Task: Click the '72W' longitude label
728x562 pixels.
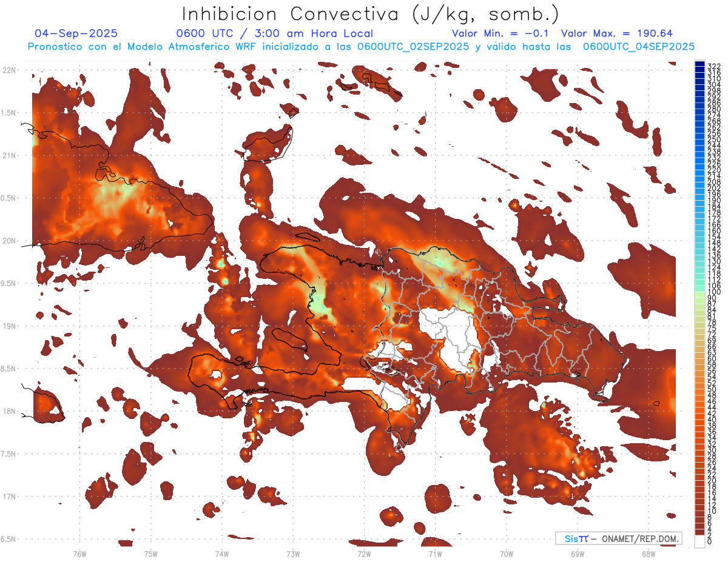Action: [x=364, y=554]
